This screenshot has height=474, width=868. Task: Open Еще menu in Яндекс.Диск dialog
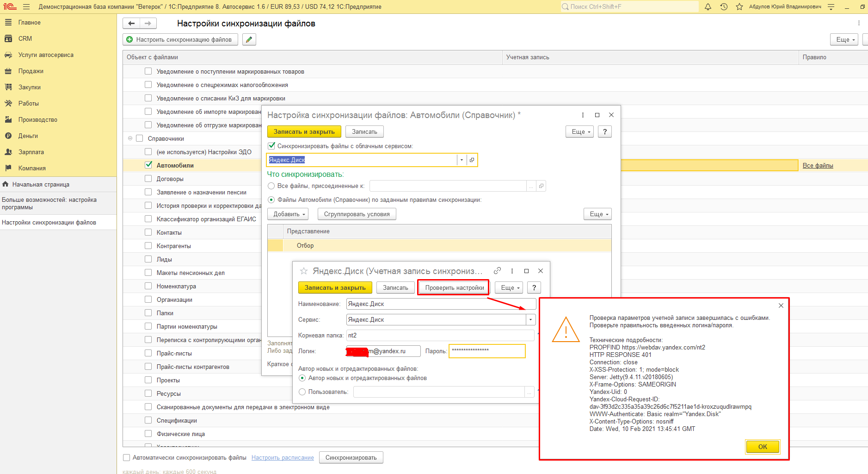point(509,287)
